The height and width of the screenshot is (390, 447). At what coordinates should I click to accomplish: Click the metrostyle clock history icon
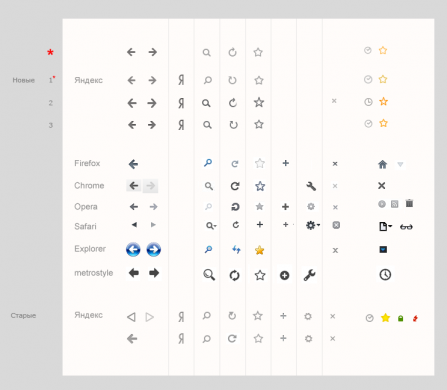pos(385,275)
